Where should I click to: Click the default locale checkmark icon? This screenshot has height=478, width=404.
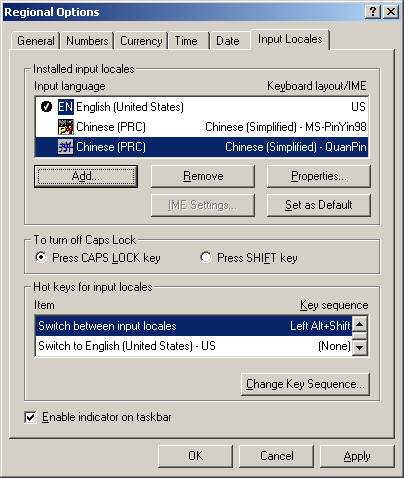[x=46, y=107]
